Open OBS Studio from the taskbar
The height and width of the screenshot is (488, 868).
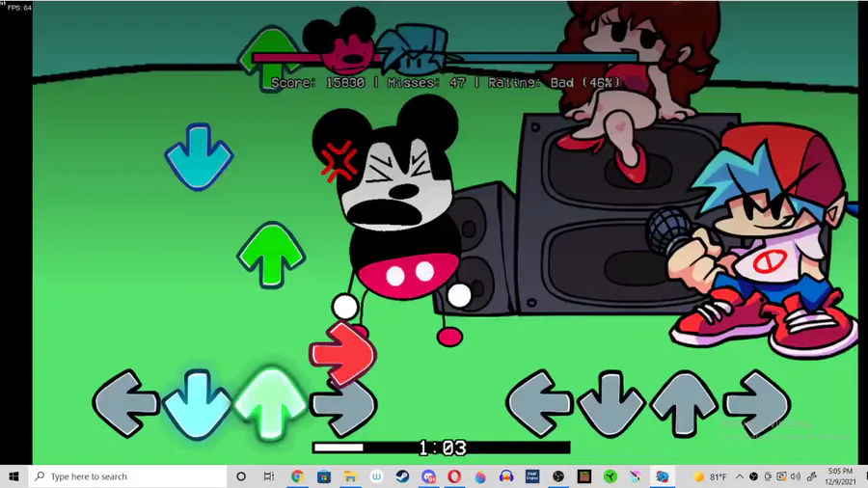tap(558, 476)
